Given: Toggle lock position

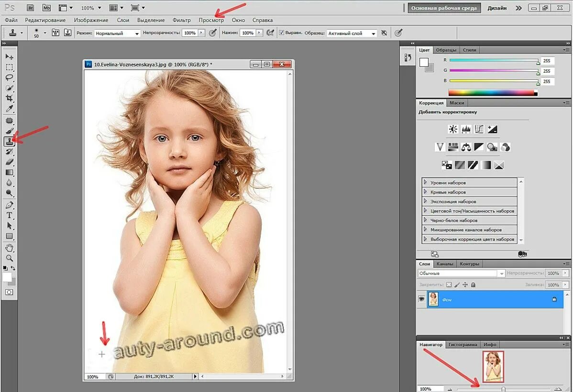Looking at the screenshot, I should (465, 284).
